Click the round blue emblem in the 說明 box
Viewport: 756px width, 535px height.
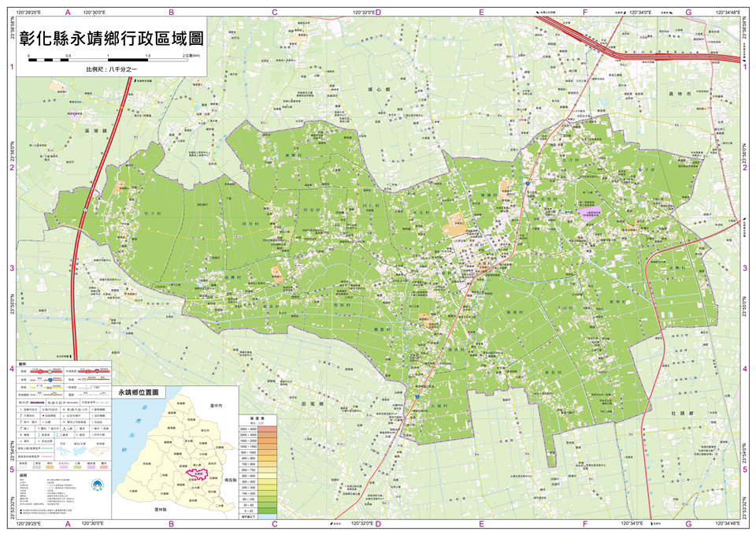[x=98, y=484]
